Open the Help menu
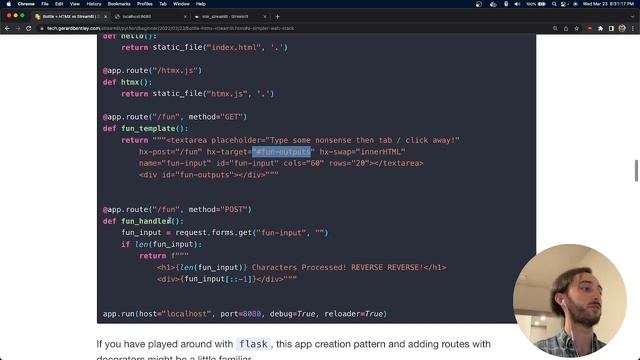640x360 pixels. [x=201, y=4]
